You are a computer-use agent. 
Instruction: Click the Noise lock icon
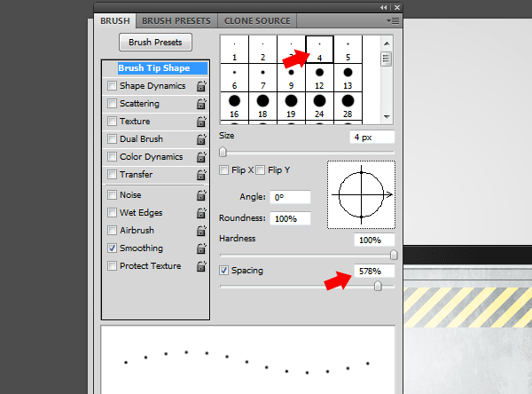pos(201,195)
